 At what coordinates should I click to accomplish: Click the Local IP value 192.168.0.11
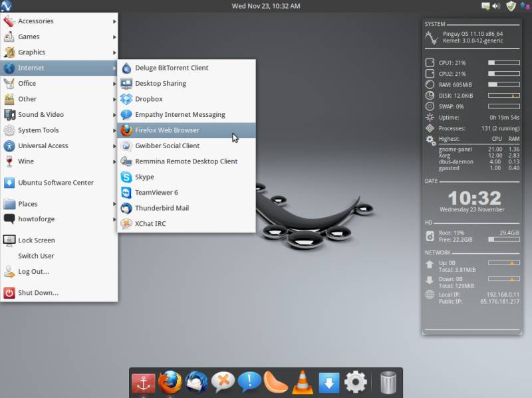pyautogui.click(x=503, y=294)
